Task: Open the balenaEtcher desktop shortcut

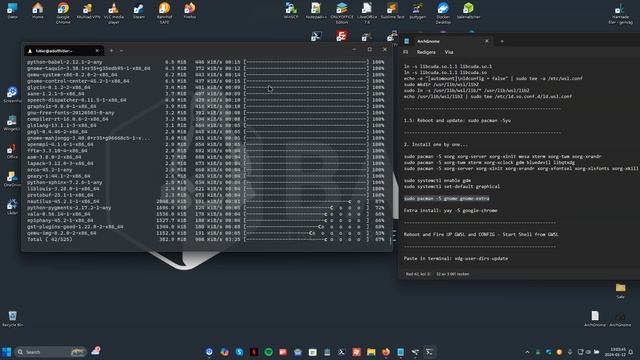Action: click(x=468, y=11)
